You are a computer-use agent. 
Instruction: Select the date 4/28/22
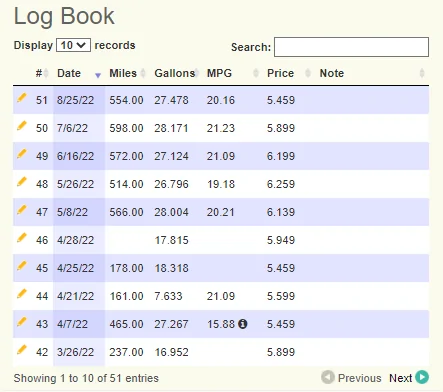pos(75,240)
